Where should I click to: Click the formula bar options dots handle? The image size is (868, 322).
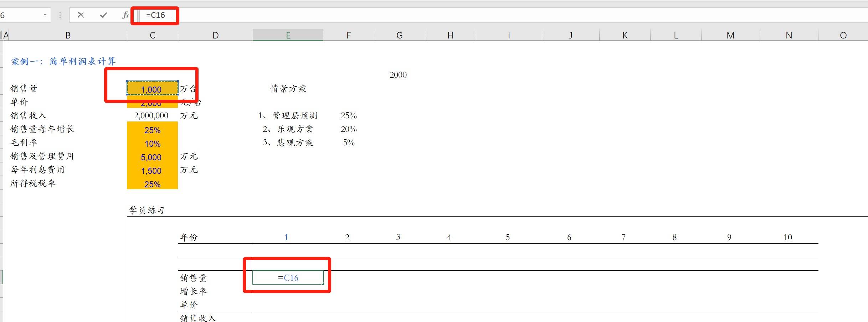(x=60, y=15)
